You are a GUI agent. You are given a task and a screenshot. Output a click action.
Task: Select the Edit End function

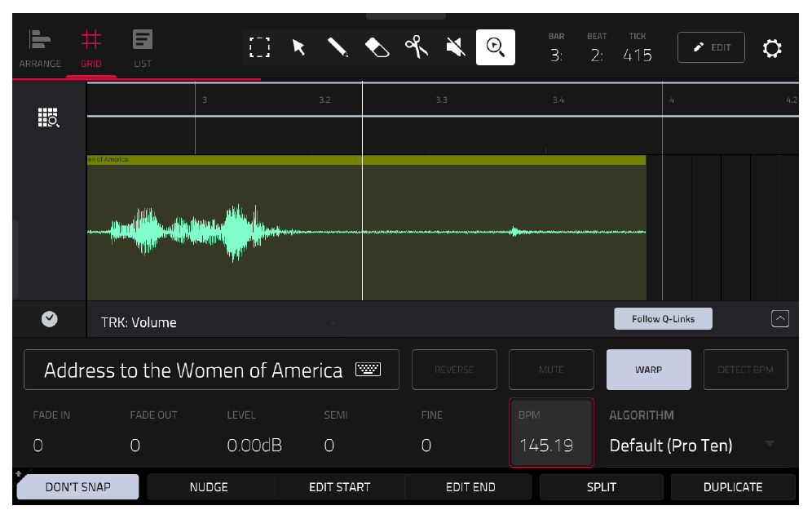pos(470,487)
